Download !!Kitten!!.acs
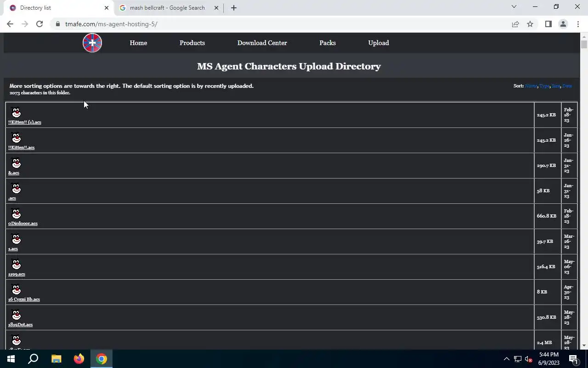The width and height of the screenshot is (588, 368). (x=22, y=148)
